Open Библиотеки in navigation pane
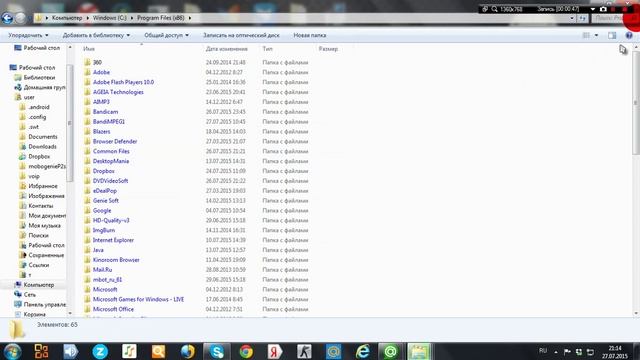 pyautogui.click(x=39, y=78)
